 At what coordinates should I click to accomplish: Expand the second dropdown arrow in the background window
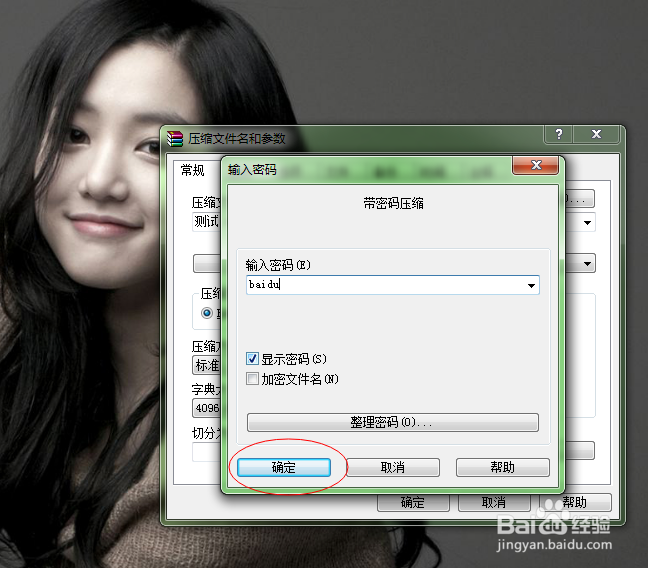pos(587,263)
